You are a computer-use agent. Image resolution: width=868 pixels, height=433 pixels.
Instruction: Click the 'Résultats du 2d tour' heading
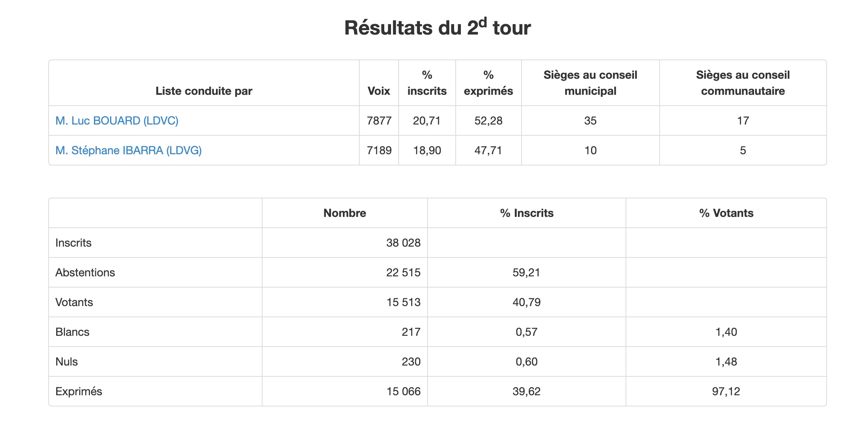click(438, 27)
